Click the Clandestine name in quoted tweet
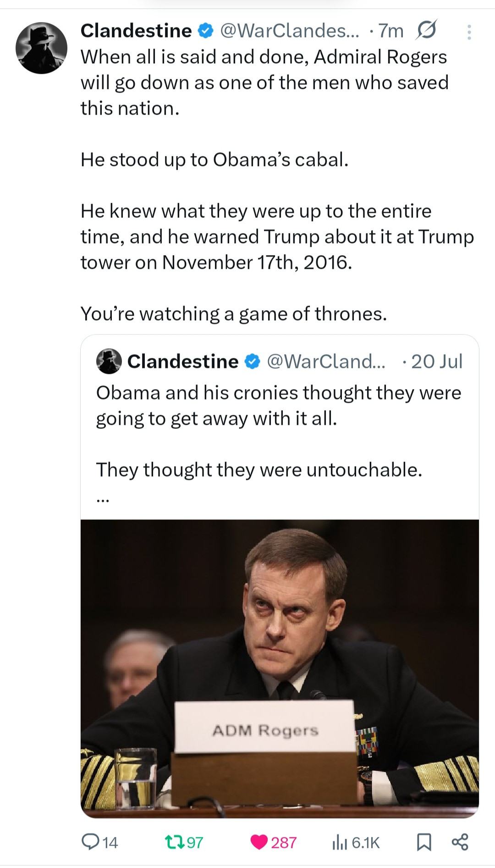Viewport: 495px width, 868px height. (x=182, y=362)
